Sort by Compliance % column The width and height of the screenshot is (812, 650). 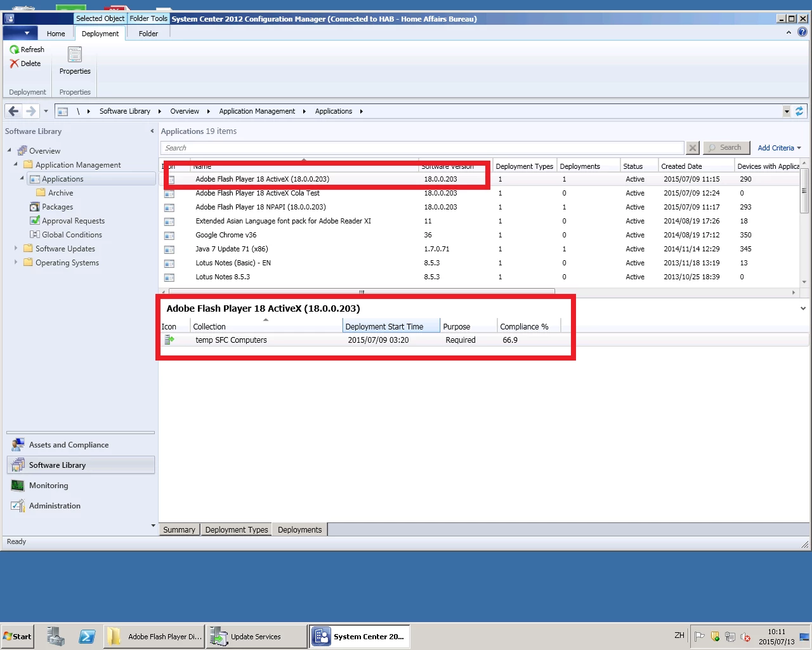click(x=528, y=326)
